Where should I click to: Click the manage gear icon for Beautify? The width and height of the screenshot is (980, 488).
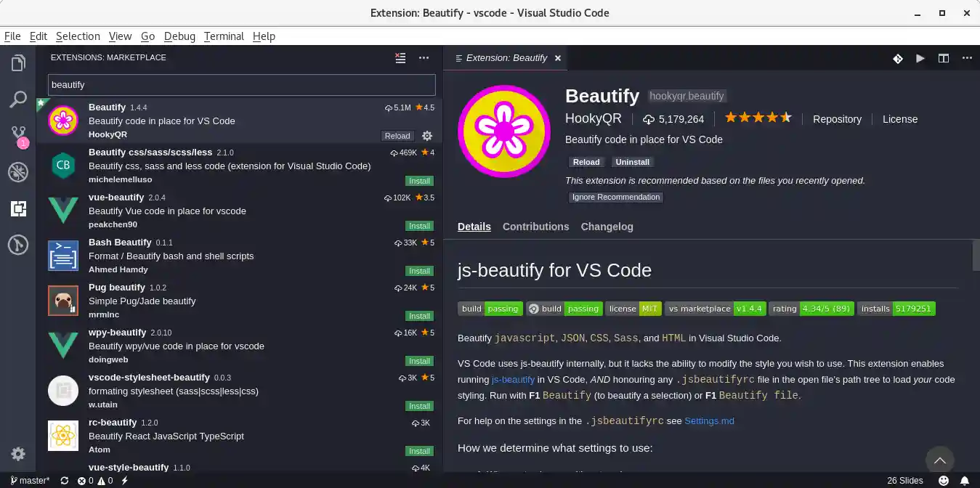(x=427, y=136)
